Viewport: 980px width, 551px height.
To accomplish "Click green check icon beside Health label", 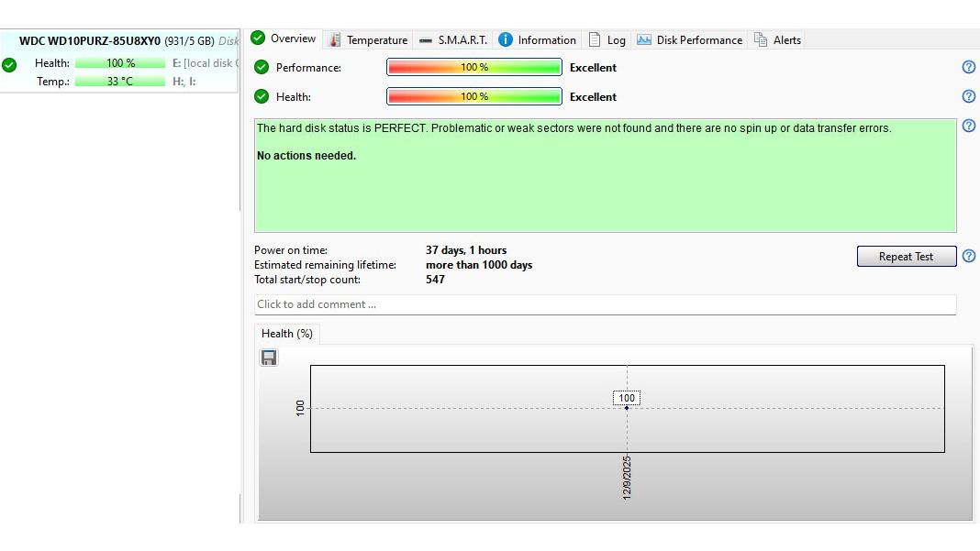I will 262,96.
